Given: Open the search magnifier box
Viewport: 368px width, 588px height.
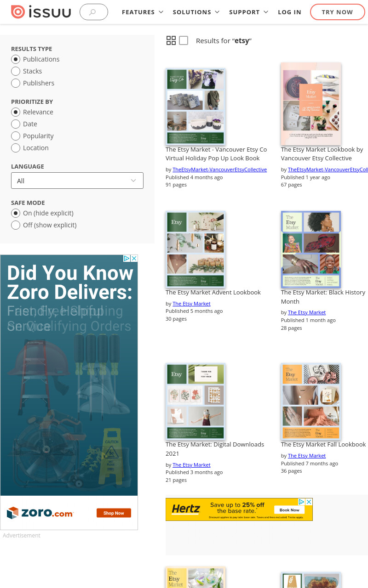Looking at the screenshot, I should click(94, 12).
